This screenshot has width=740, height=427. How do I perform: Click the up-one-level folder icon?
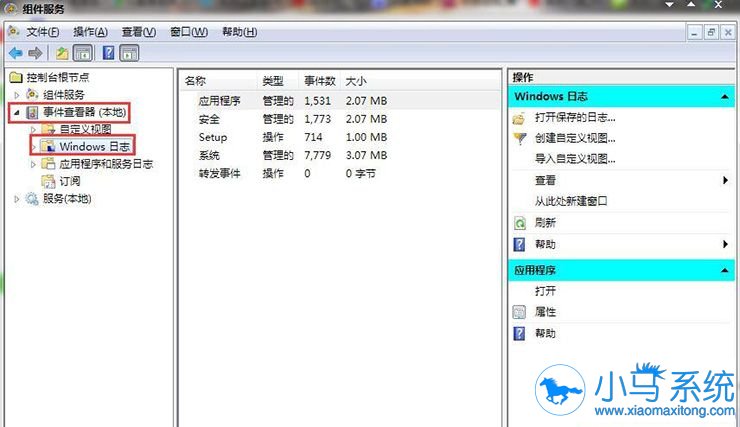point(62,53)
